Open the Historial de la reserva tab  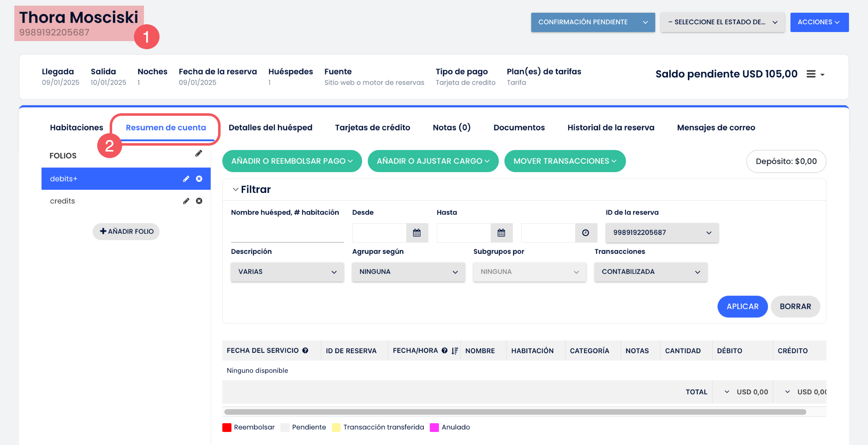point(611,128)
